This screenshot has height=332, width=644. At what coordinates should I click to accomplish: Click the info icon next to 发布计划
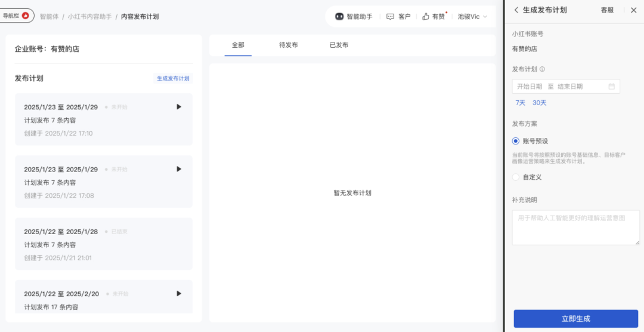click(x=542, y=69)
